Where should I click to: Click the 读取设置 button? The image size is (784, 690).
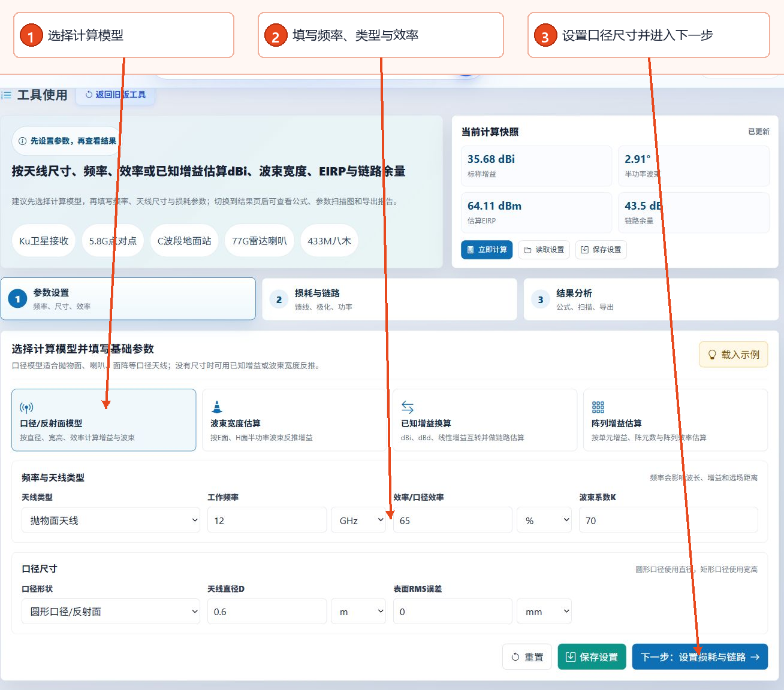[x=544, y=250]
